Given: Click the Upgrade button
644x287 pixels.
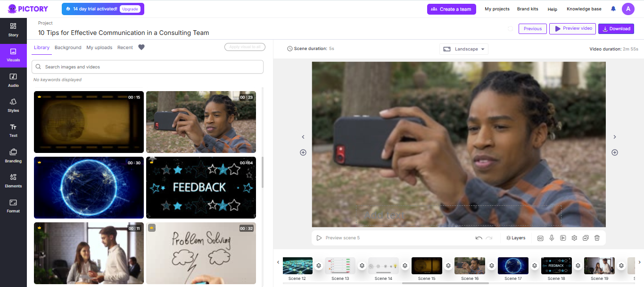Looking at the screenshot, I should [x=130, y=9].
